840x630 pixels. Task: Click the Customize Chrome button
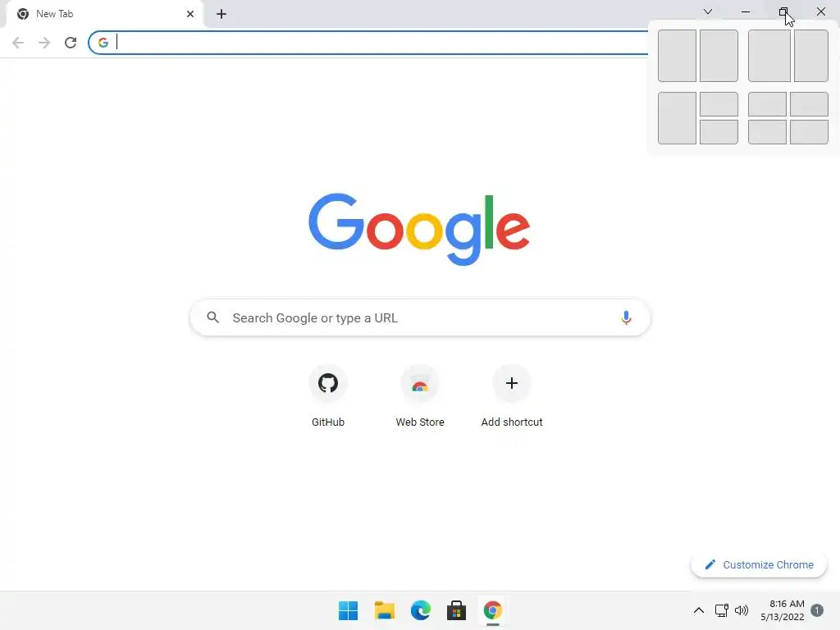[x=759, y=564]
